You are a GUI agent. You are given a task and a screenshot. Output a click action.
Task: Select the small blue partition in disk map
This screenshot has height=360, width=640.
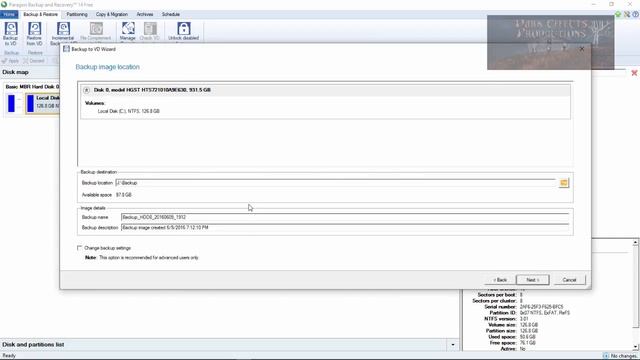11,103
